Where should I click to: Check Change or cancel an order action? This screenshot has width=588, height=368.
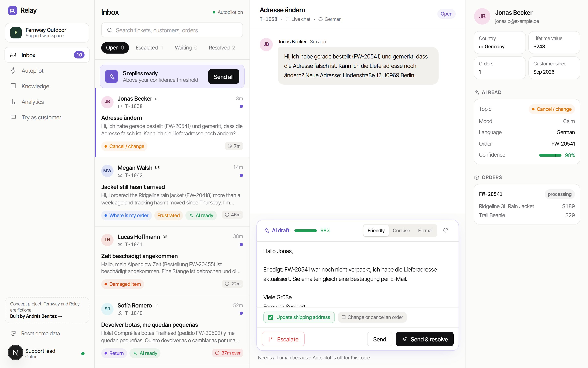click(372, 317)
